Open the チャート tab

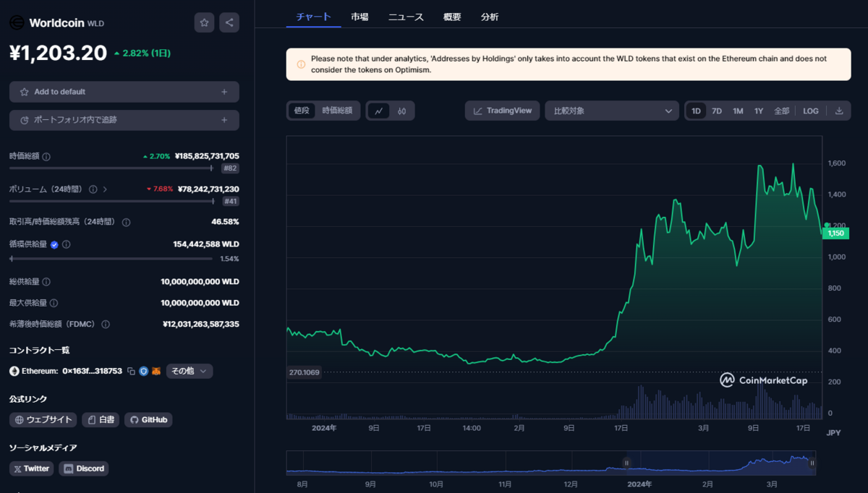click(314, 17)
